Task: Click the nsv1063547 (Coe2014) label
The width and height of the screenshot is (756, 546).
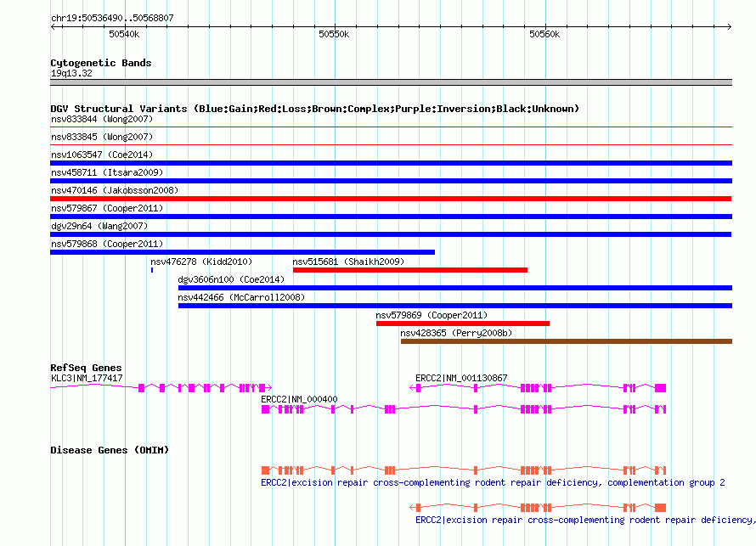Action: [x=102, y=155]
